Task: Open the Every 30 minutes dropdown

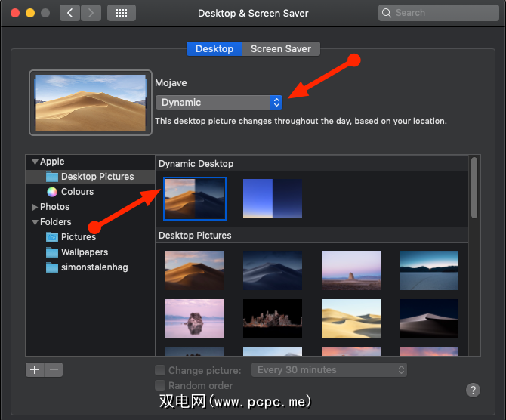Action: pos(329,369)
